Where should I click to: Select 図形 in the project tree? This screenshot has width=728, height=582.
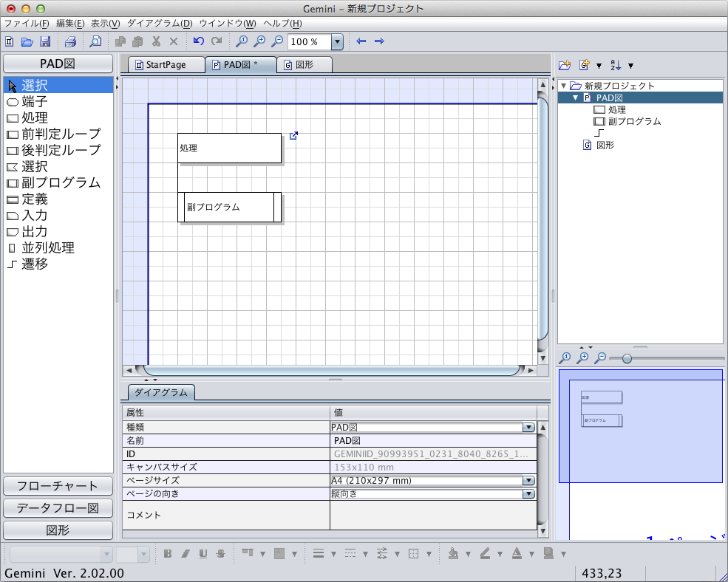point(599,145)
